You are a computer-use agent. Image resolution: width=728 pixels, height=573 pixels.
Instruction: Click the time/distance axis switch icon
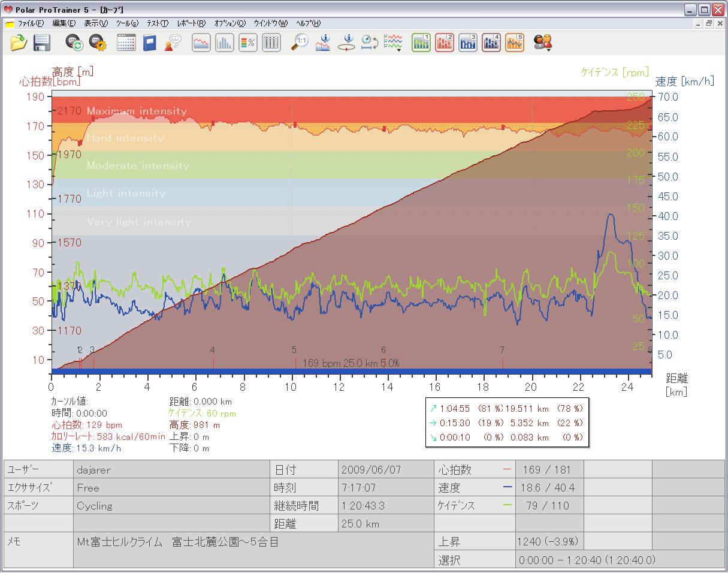pyautogui.click(x=370, y=43)
